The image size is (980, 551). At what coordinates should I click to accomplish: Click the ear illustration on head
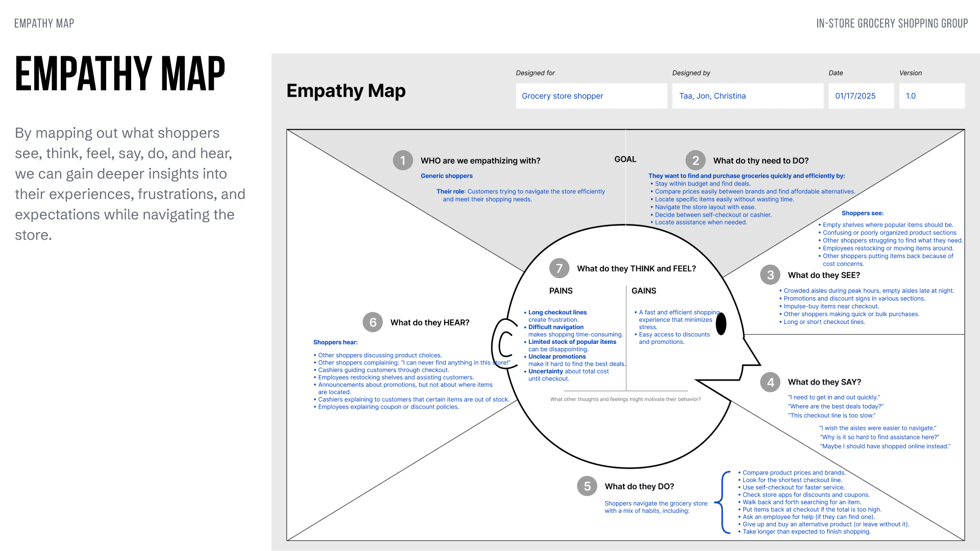504,344
